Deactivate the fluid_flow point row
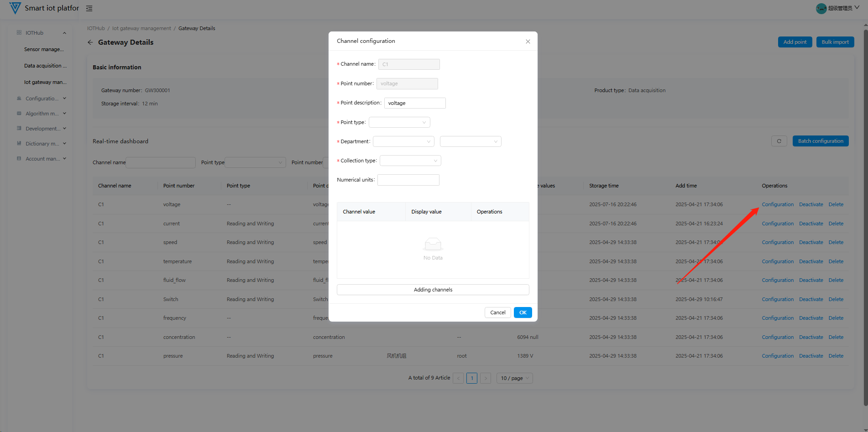 pos(811,280)
